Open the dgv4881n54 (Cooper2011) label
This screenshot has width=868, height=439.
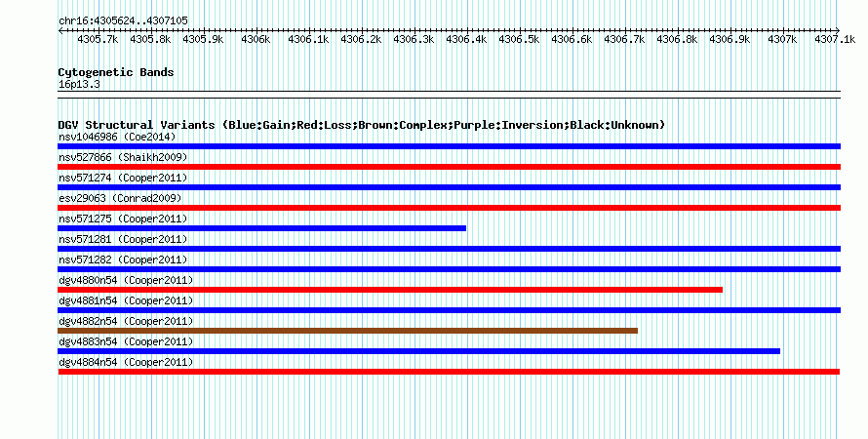tap(126, 300)
